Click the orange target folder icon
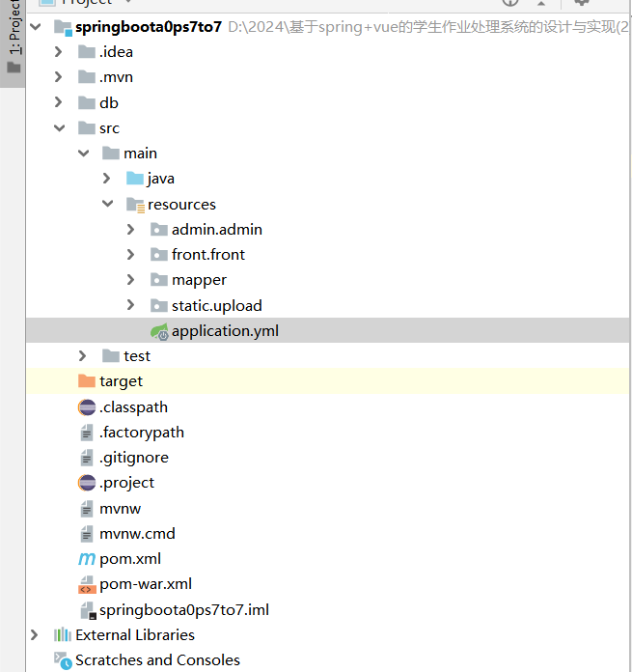Viewport: 632px width, 672px height. 86,381
